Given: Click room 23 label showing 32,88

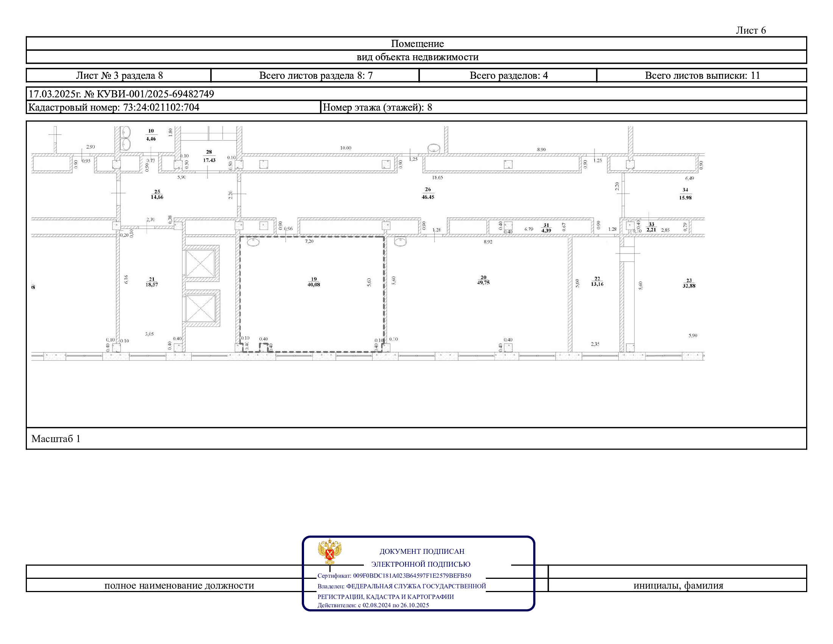Looking at the screenshot, I should [x=689, y=283].
